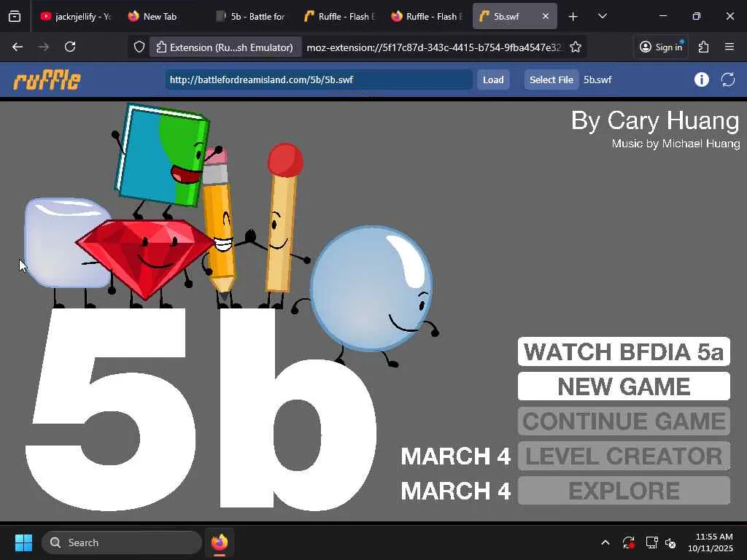Click Ruffle reload movie icon
Screen dimensions: 747x560
[728, 79]
